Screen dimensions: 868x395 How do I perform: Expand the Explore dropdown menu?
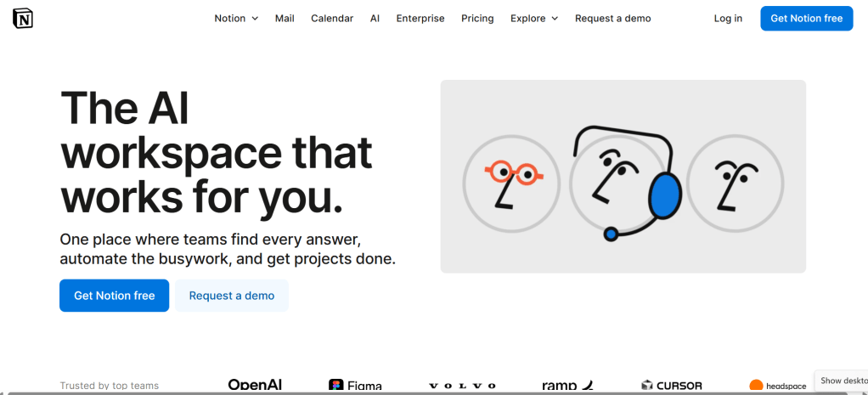(x=534, y=19)
